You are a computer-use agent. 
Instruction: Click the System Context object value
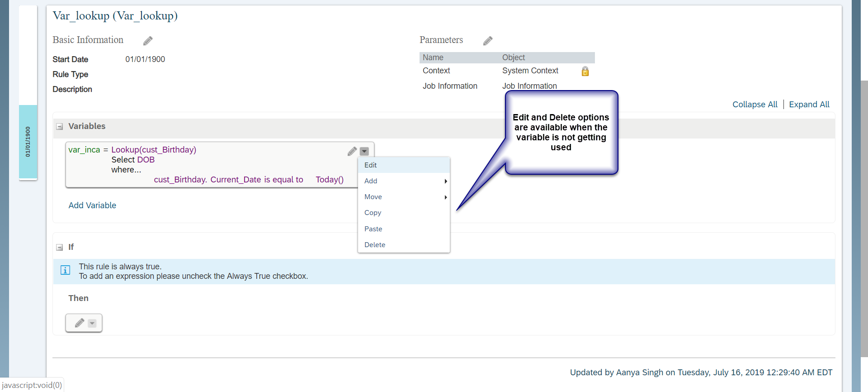click(x=530, y=71)
